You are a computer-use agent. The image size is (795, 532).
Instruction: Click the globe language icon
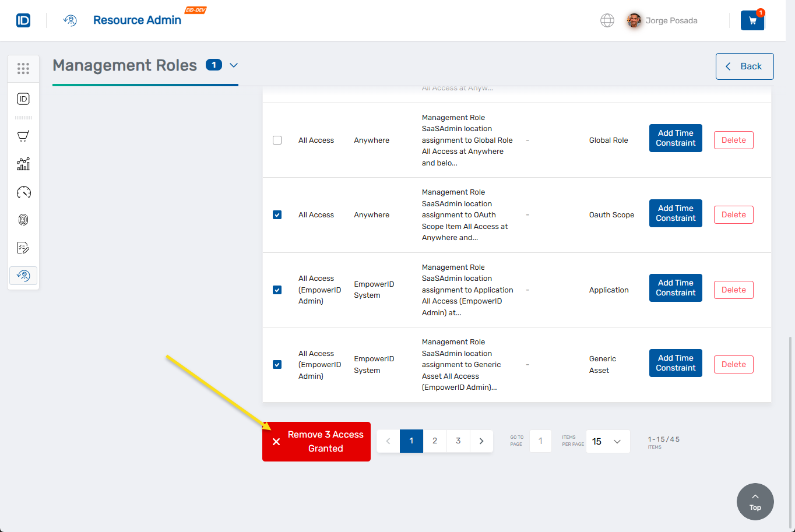[x=607, y=20]
